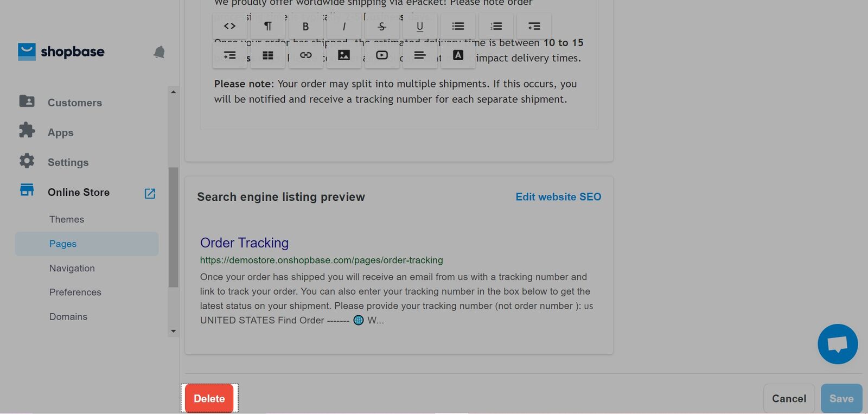The image size is (868, 414).
Task: Click sidebar scrollbar thumb
Action: coord(173,227)
